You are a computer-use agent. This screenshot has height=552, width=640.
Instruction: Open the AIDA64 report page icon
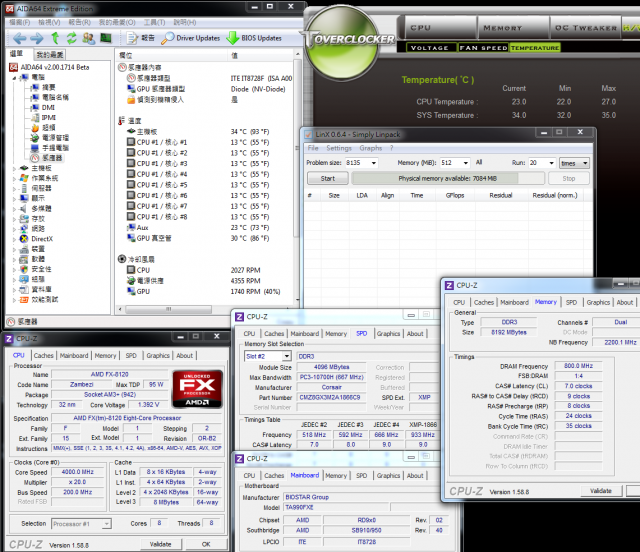point(132,38)
